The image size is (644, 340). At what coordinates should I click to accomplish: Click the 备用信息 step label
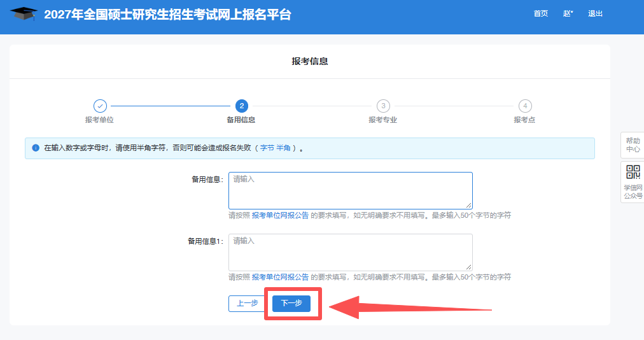pyautogui.click(x=241, y=120)
